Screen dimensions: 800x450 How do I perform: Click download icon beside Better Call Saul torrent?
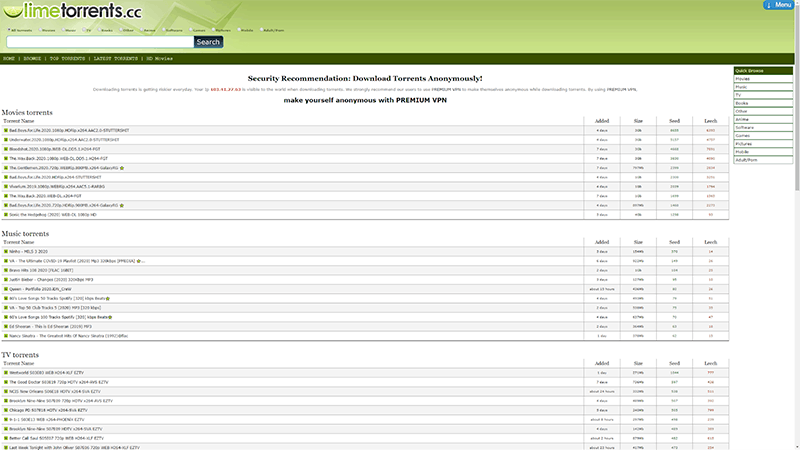[x=6, y=438]
